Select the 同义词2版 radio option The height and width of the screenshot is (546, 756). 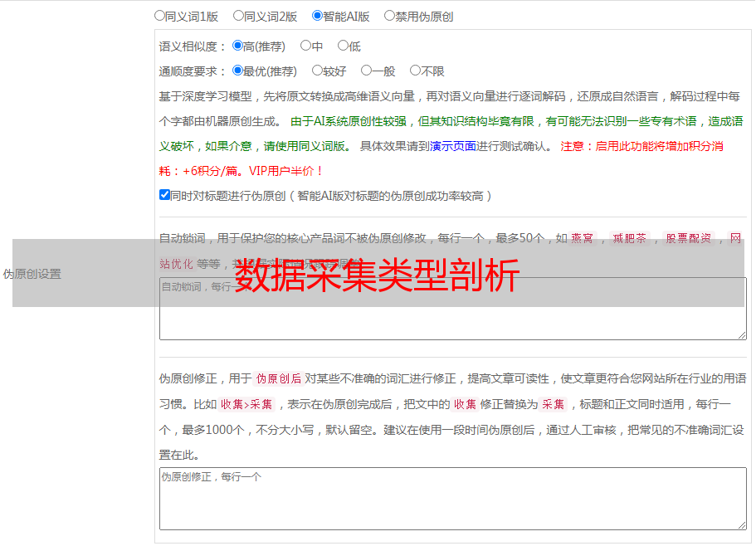pos(238,16)
